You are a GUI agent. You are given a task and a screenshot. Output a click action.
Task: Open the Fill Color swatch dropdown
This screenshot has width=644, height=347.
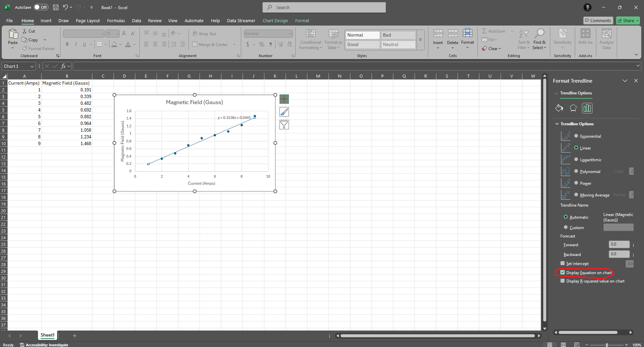click(x=120, y=44)
